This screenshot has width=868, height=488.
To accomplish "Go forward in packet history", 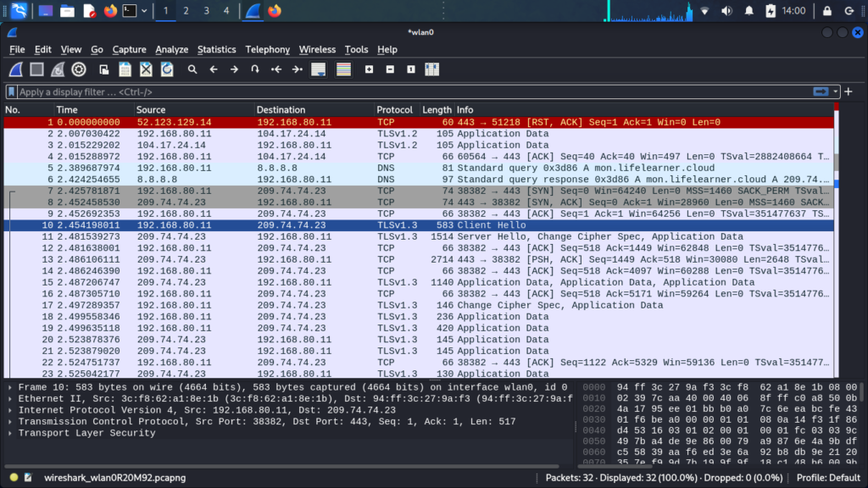I will click(234, 69).
